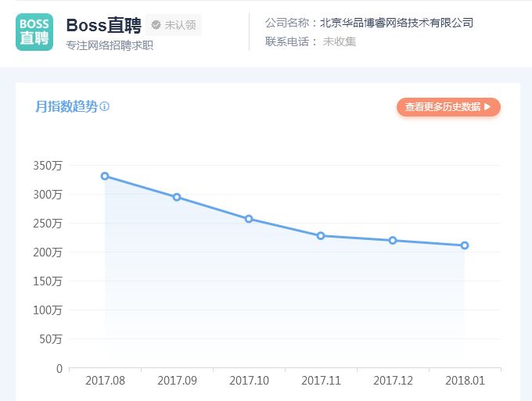Click the Boss直聘 app logo icon

(34, 32)
